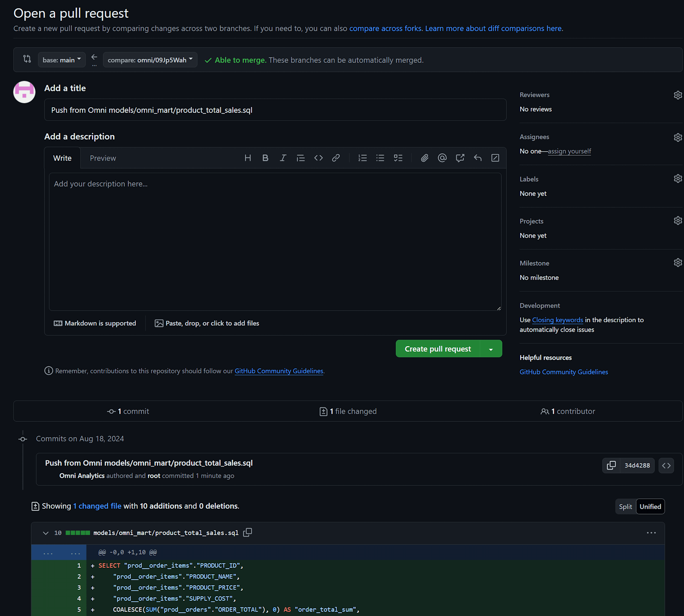Screen dimensions: 684x616
Task: Open base: main branch dropdown
Action: click(x=62, y=60)
